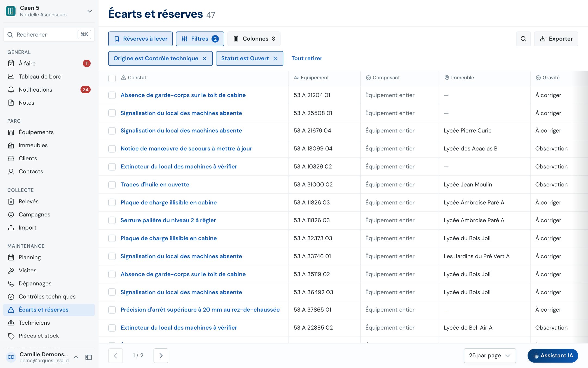
Task: Check the row for equipment 53 A 21204 01
Action: 112,95
